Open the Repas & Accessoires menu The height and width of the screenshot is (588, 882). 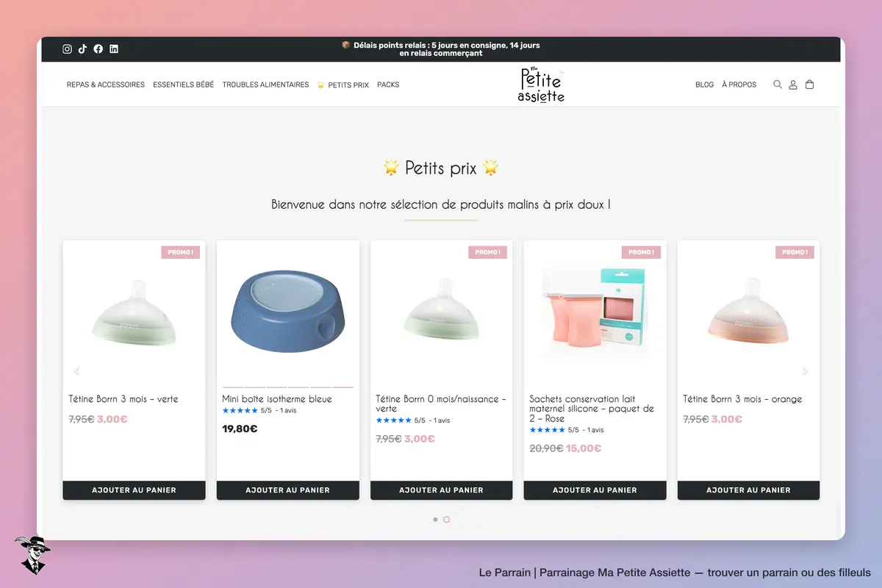106,85
